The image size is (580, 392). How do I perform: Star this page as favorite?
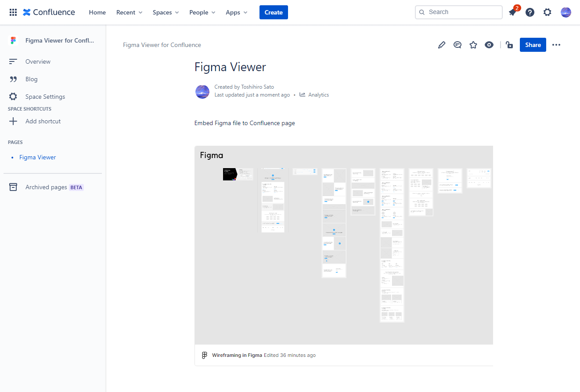tap(473, 45)
